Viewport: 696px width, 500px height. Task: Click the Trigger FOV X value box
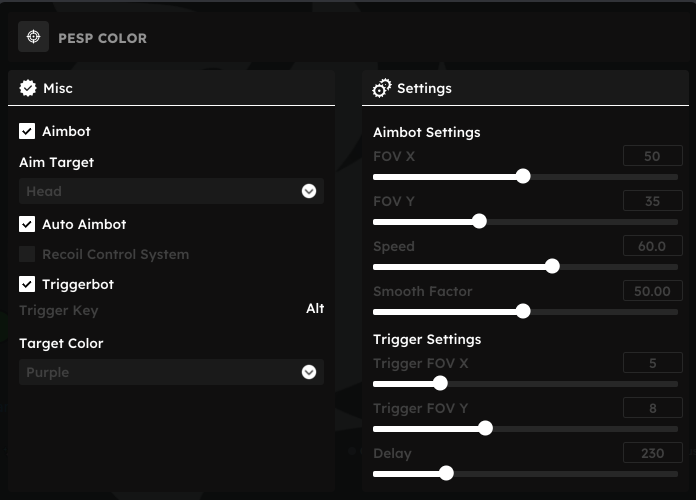point(652,363)
